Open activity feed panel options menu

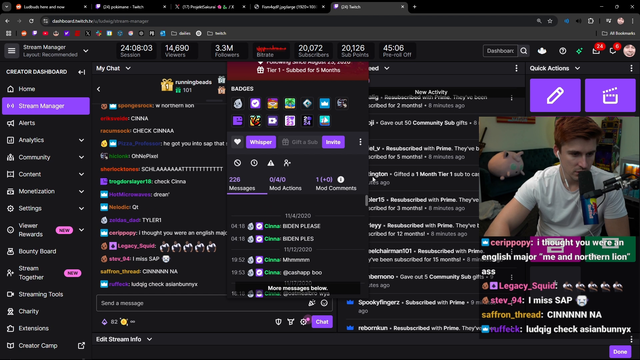(516, 68)
